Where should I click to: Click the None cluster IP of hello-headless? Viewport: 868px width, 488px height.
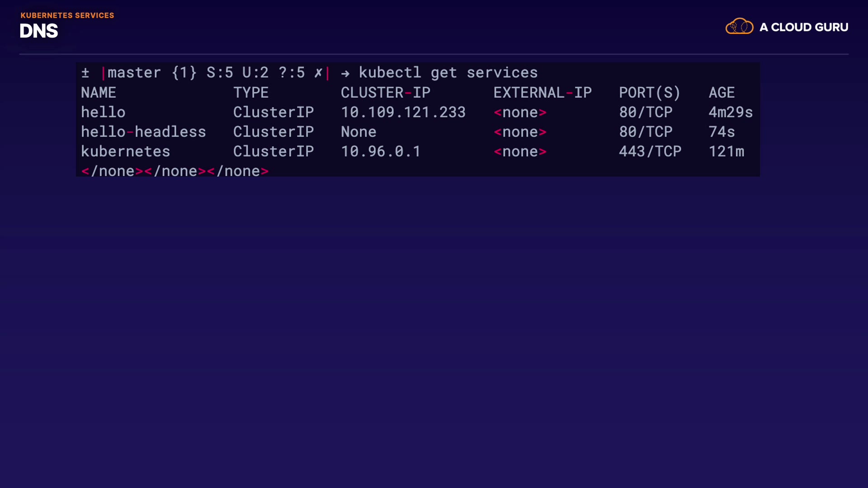359,132
